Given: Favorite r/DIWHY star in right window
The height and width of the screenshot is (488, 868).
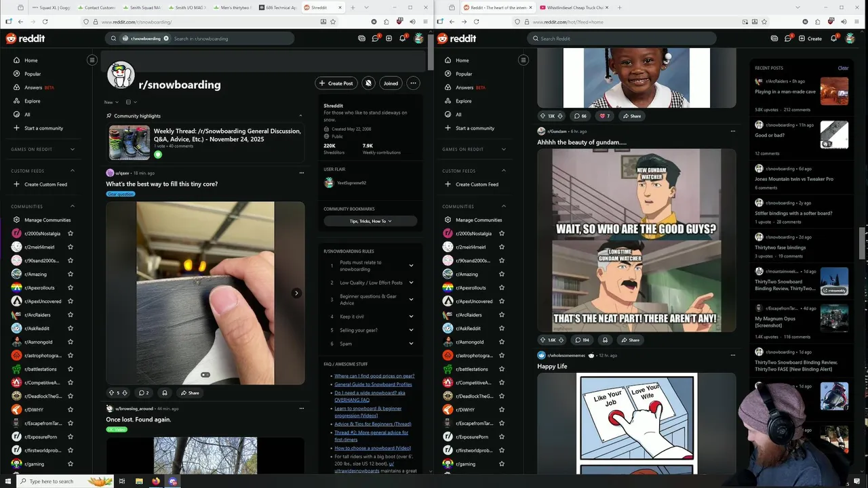Looking at the screenshot, I should click(502, 409).
